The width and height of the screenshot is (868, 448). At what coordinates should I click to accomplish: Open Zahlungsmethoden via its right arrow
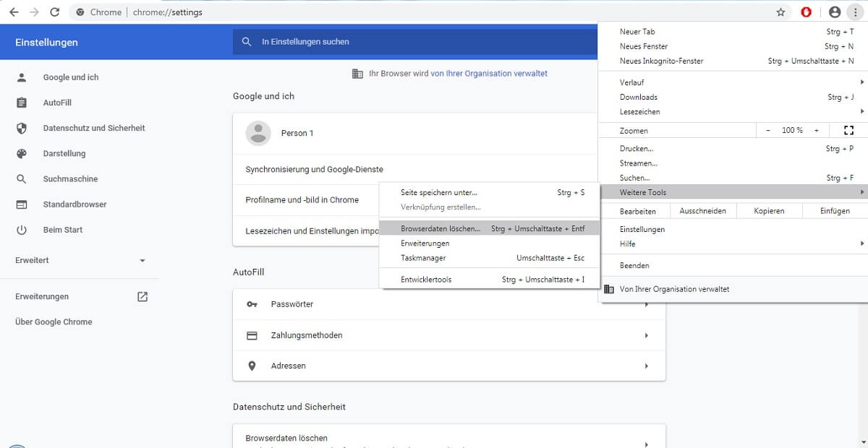[x=647, y=335]
